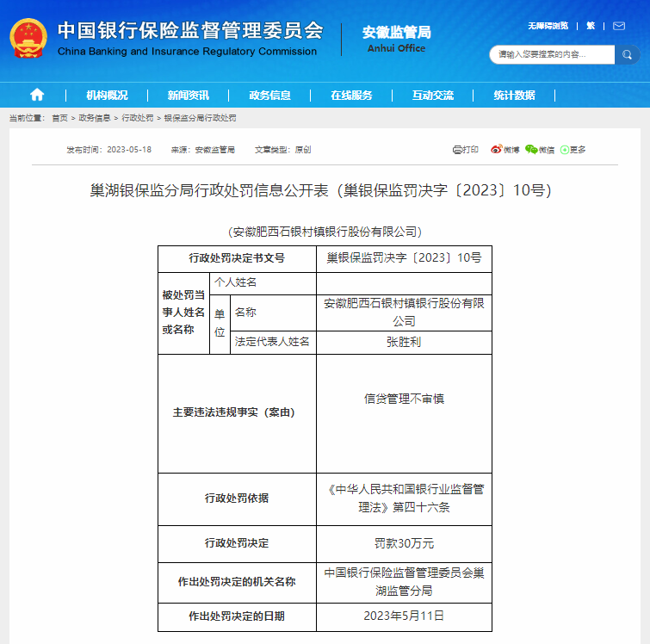Open 在线服务 menu

tap(351, 96)
